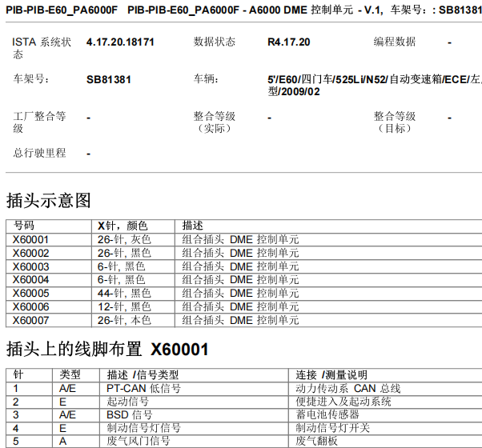Click the data status value R4.17.20
This screenshot has width=482, height=448.
coord(289,42)
